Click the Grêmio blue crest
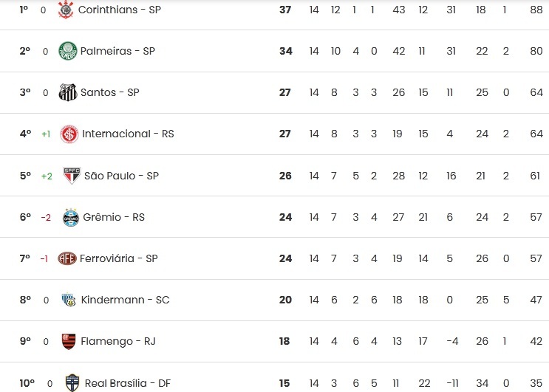 point(71,217)
